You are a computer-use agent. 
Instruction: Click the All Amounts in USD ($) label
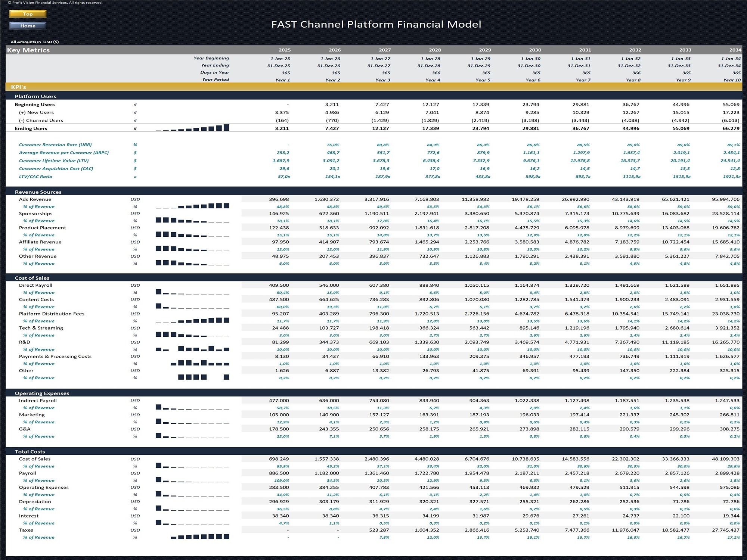(x=35, y=42)
